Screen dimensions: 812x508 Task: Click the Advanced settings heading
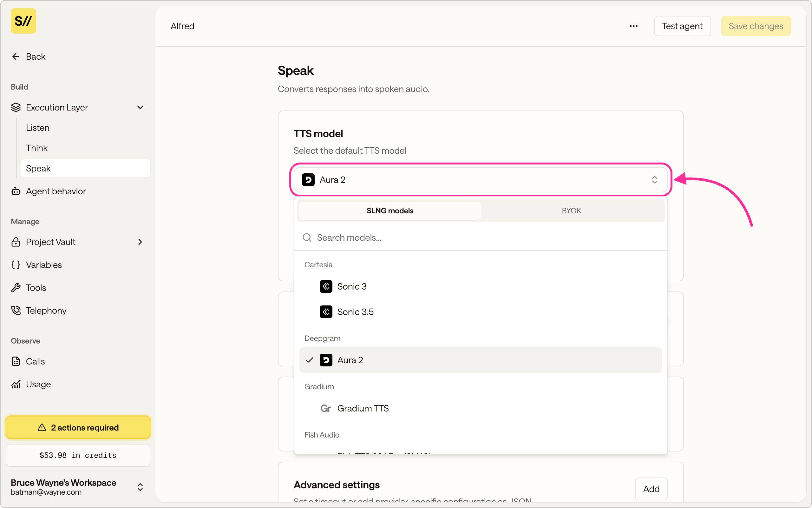coord(337,485)
